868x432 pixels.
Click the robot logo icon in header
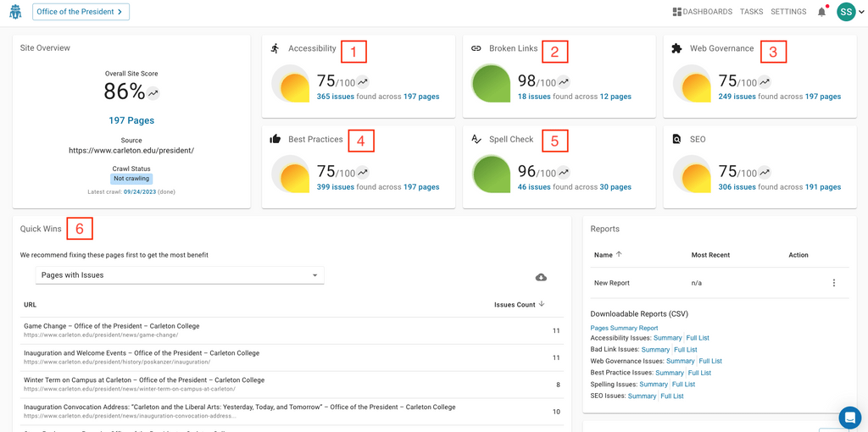[x=15, y=12]
